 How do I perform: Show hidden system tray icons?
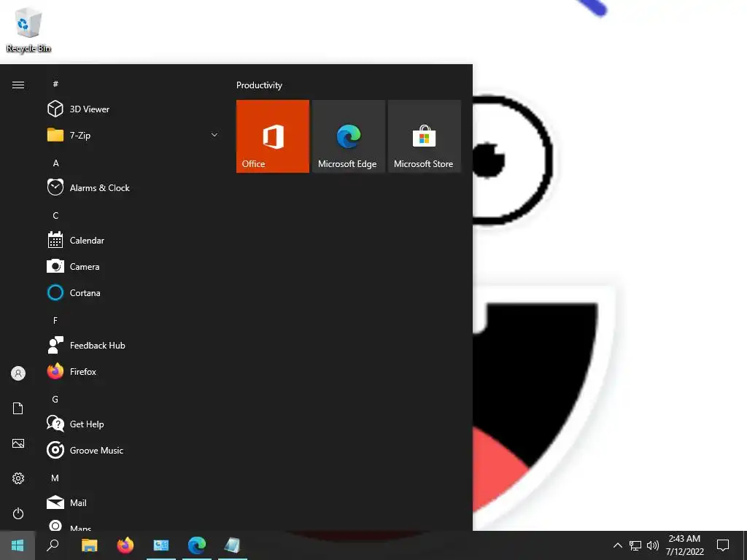click(617, 545)
